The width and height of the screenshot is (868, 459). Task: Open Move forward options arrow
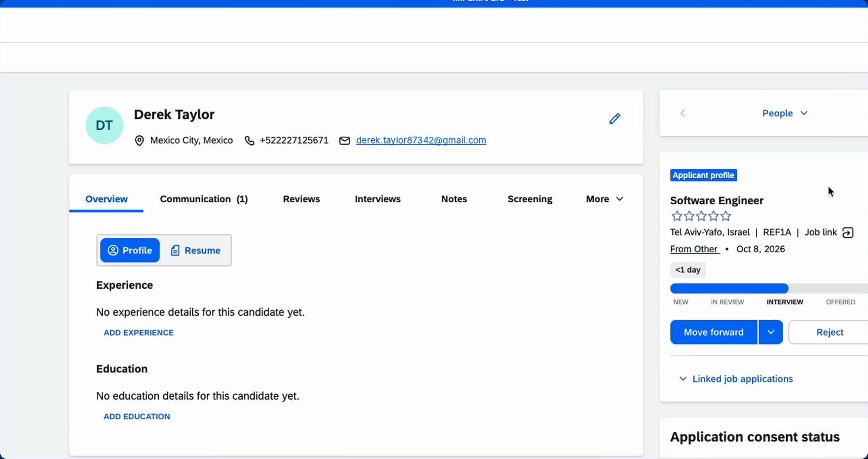tap(771, 332)
